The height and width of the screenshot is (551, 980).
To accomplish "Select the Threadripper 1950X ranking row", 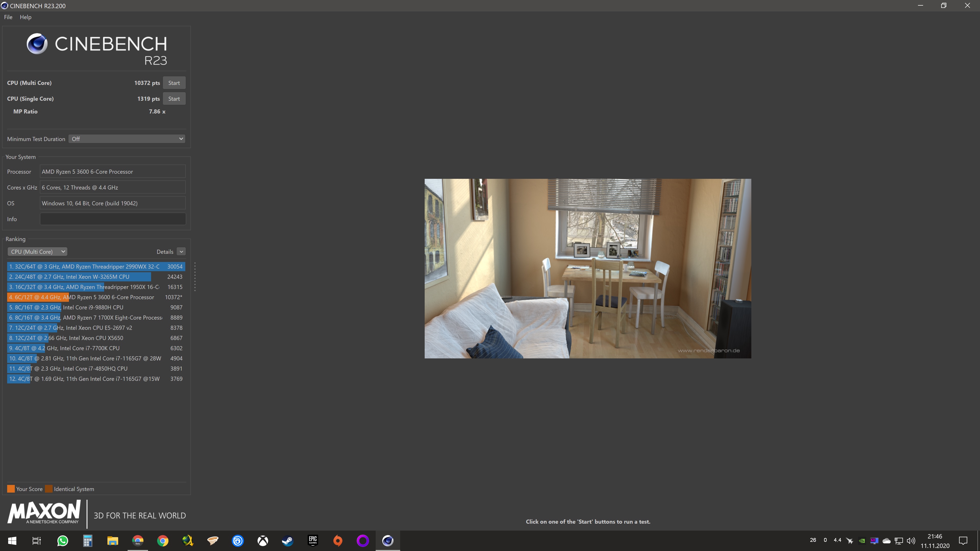I will 96,287.
